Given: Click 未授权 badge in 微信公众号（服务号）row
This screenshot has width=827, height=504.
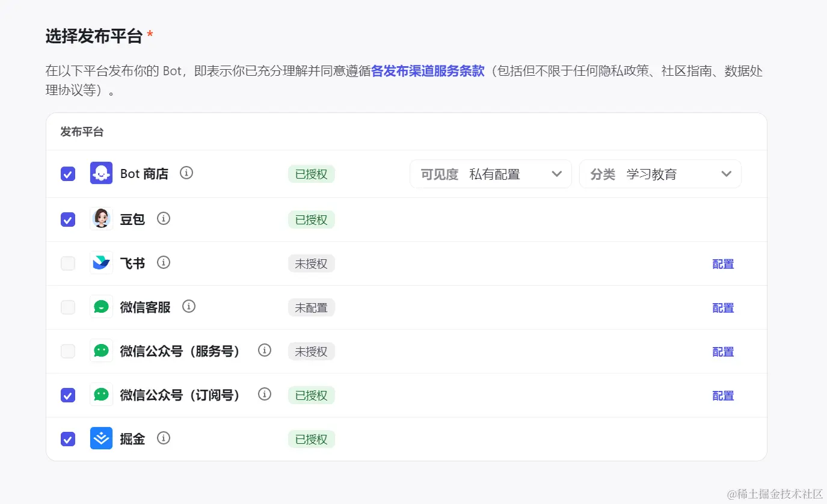Looking at the screenshot, I should (x=312, y=351).
